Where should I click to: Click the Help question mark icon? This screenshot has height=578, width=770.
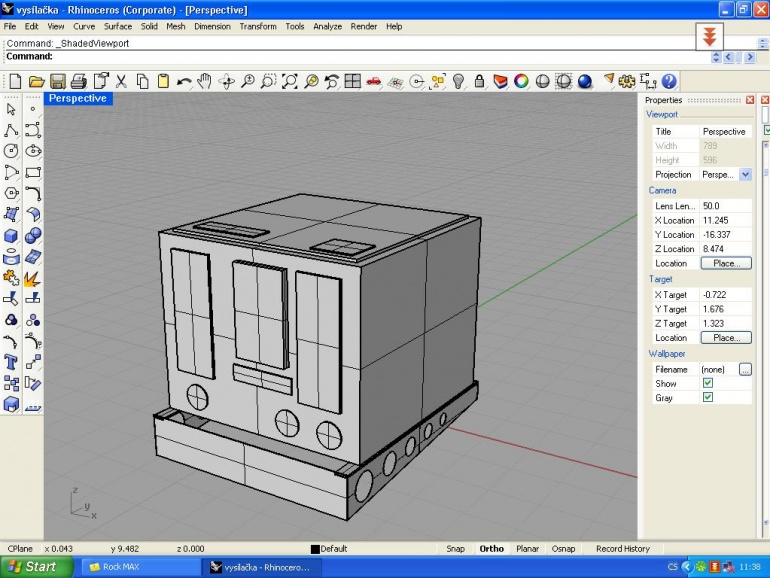point(669,81)
